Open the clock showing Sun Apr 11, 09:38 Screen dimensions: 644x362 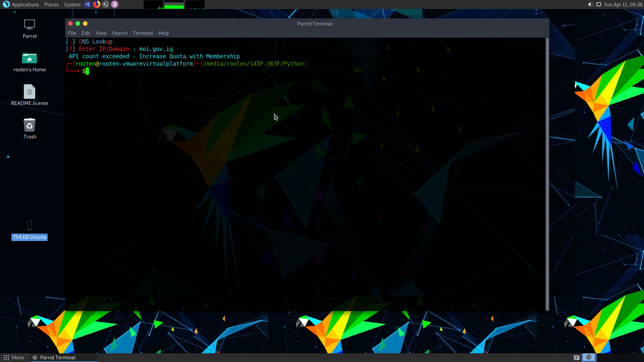tap(623, 5)
